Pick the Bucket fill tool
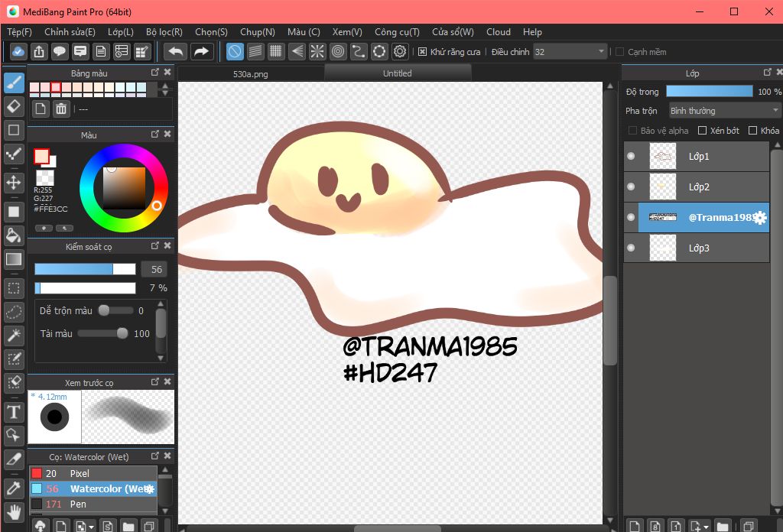 tap(14, 235)
